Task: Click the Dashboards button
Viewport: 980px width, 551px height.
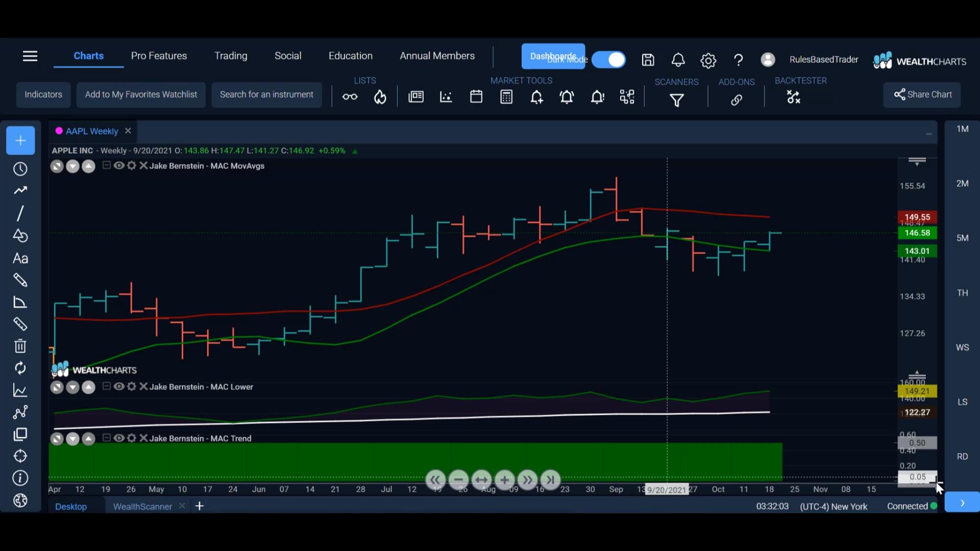Action: (553, 56)
